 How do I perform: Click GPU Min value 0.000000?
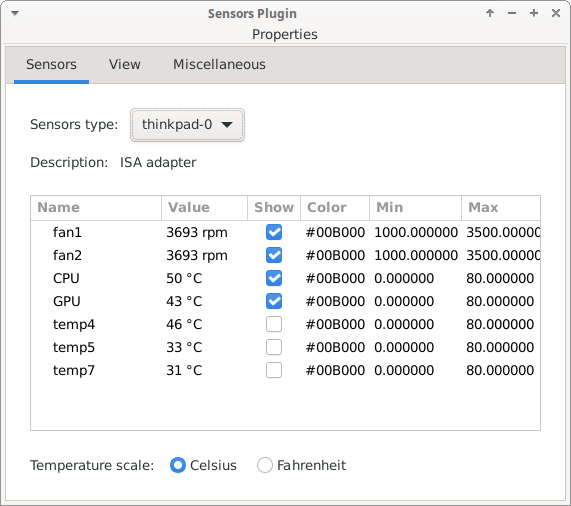point(404,301)
